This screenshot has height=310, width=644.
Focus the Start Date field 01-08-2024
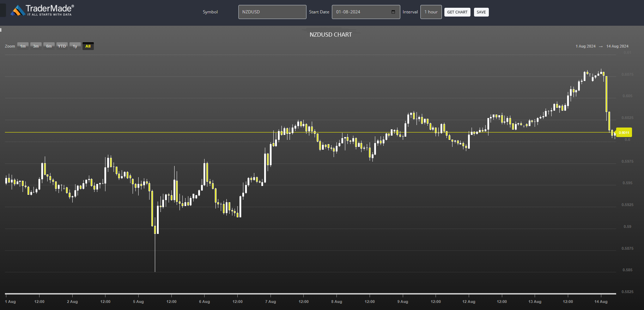coord(366,12)
